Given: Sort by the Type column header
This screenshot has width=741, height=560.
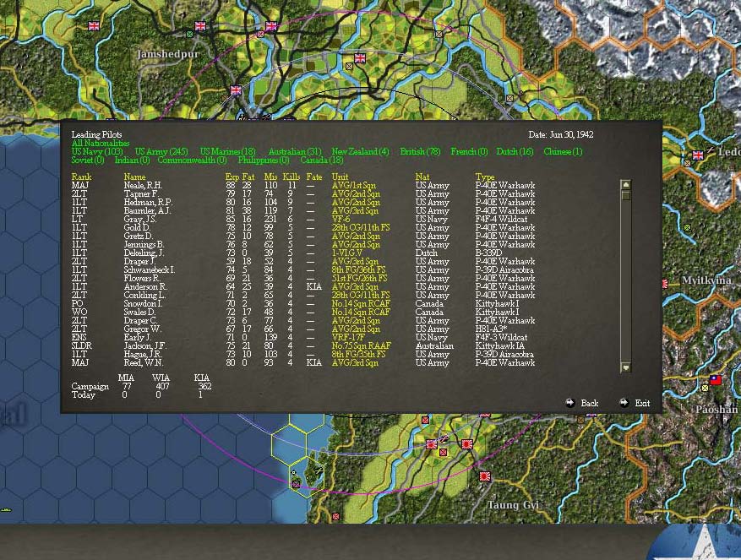Looking at the screenshot, I should (485, 177).
